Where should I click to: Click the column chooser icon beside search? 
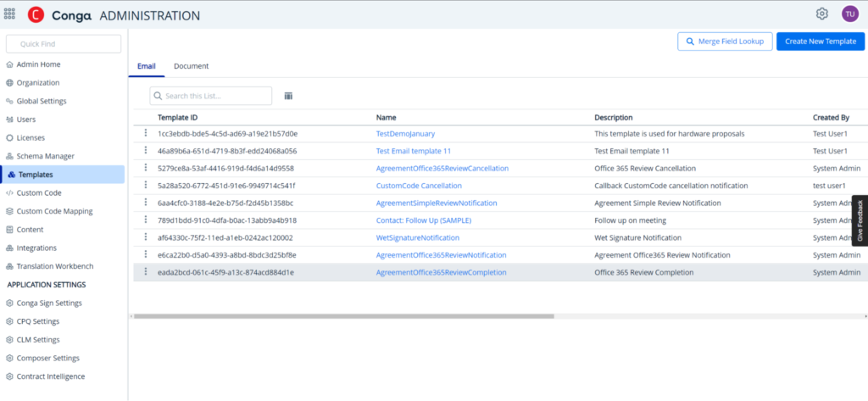288,97
